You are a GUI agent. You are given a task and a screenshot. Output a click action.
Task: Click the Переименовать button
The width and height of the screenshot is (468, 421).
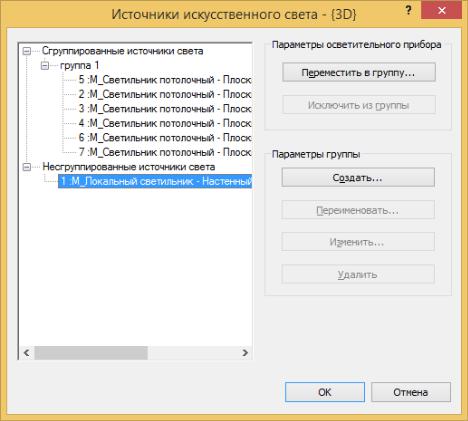(x=358, y=210)
